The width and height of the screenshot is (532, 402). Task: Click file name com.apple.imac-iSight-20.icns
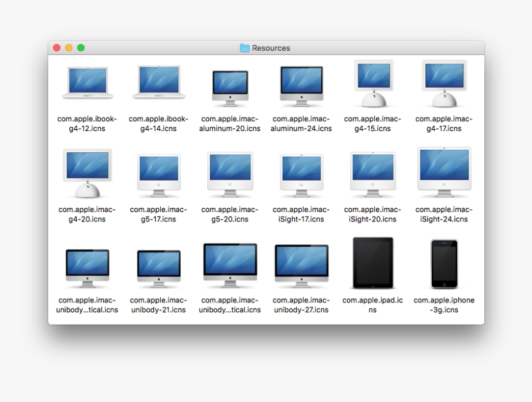372,215
